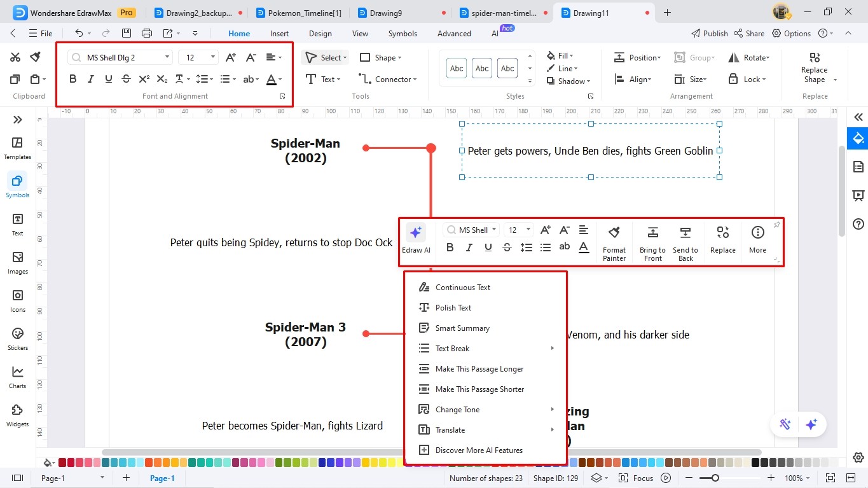Choose the Connector tool

click(x=387, y=79)
